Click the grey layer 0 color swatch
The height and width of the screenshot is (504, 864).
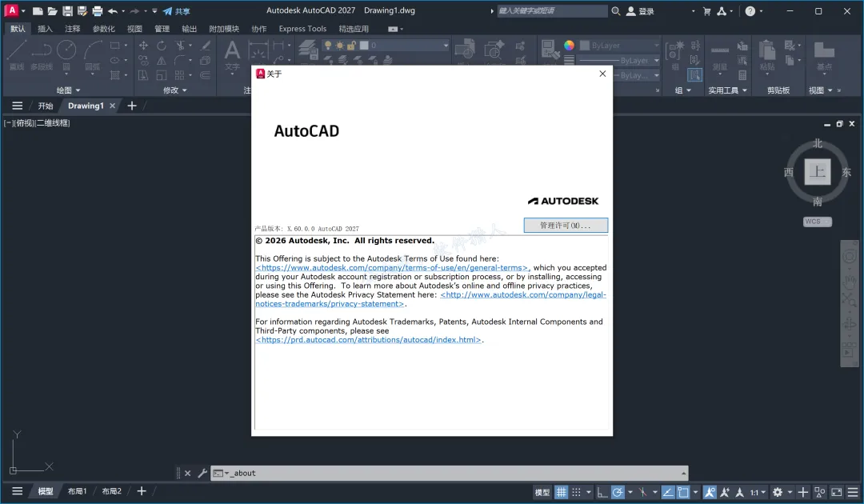(x=364, y=45)
